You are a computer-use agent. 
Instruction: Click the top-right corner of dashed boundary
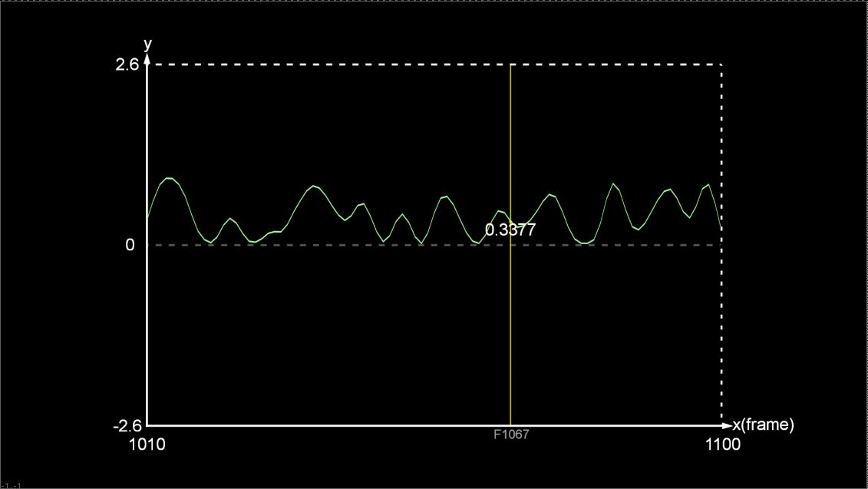pos(721,65)
